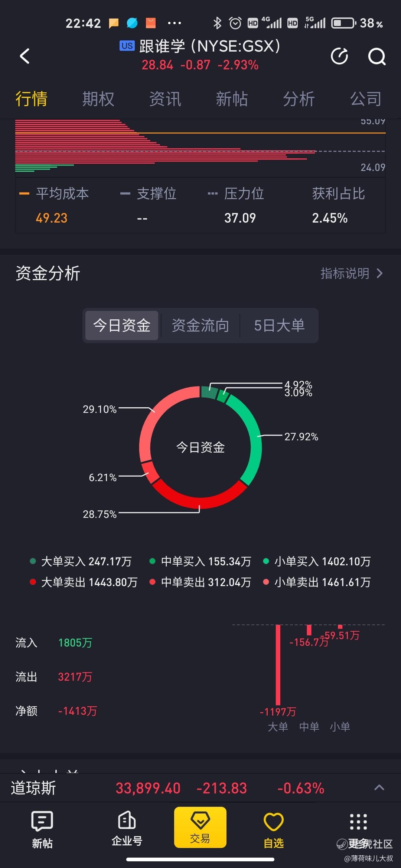Viewport: 401px width, 868px height.
Task: Go to the 公司 tab
Action: pos(366,99)
